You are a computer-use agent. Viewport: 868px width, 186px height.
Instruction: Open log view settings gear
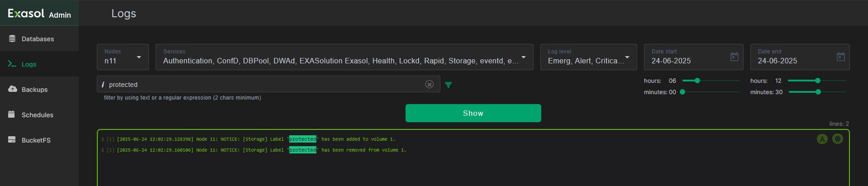[x=838, y=139]
